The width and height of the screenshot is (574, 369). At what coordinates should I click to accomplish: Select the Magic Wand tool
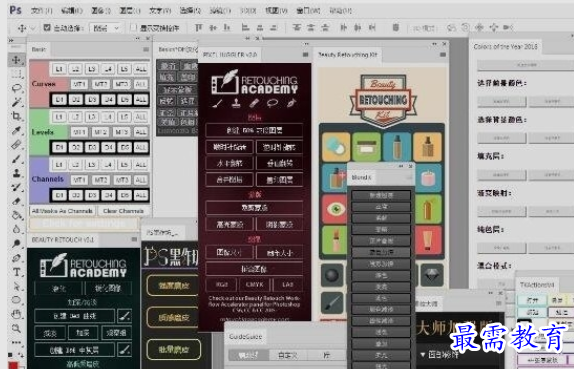point(16,102)
